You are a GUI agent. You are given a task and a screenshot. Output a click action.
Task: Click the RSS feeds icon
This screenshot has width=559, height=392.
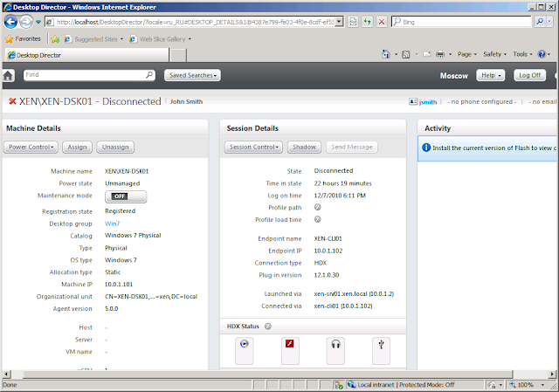pyautogui.click(x=405, y=54)
